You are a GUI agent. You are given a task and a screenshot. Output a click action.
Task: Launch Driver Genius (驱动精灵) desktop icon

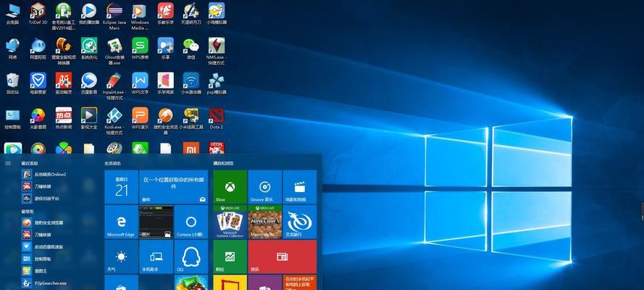(x=63, y=83)
